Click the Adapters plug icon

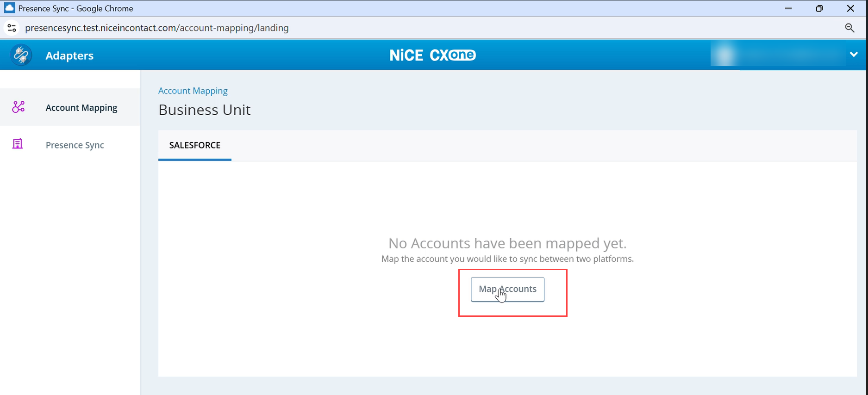click(x=21, y=55)
